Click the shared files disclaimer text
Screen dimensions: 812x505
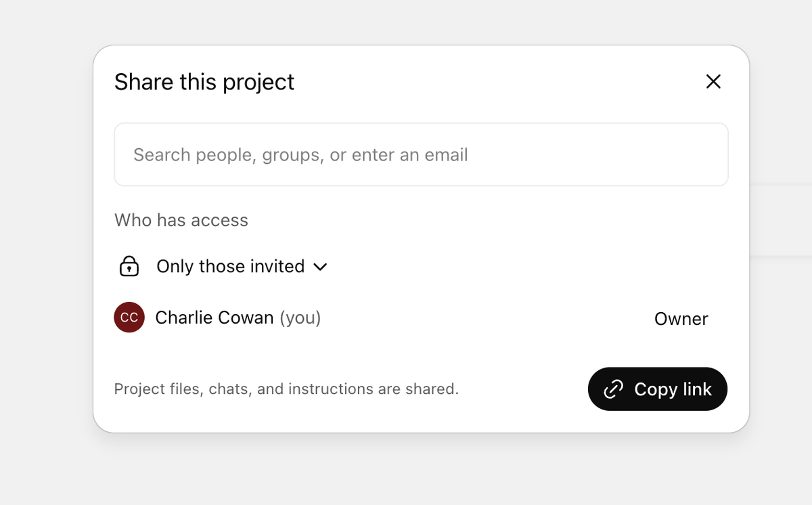(x=286, y=389)
